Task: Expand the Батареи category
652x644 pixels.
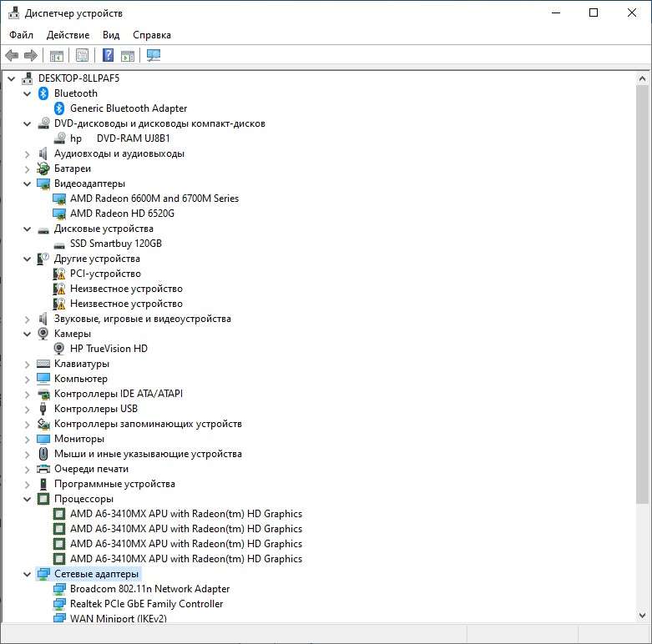Action: click(x=28, y=169)
